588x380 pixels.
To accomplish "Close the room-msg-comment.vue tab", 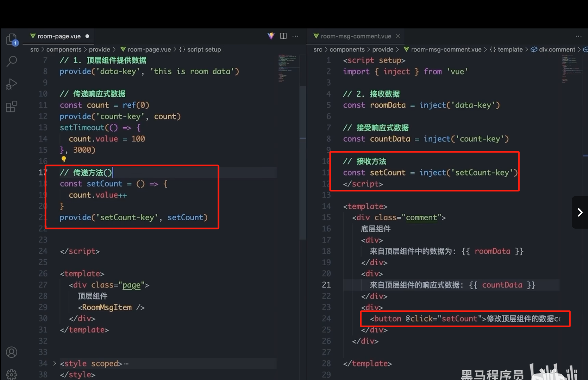I will click(398, 36).
